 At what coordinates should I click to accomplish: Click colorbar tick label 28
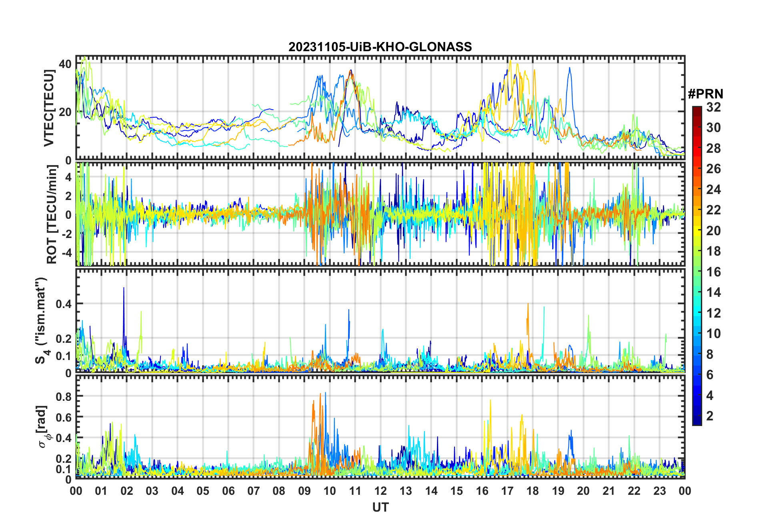click(713, 148)
